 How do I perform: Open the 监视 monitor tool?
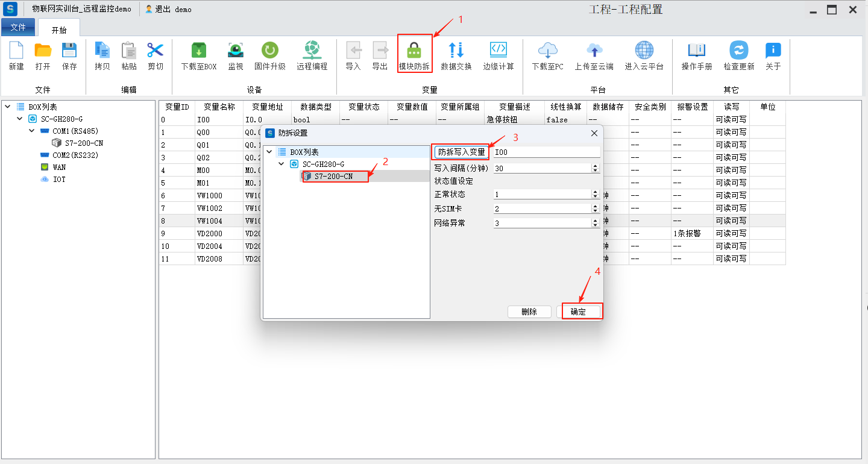tap(236, 51)
